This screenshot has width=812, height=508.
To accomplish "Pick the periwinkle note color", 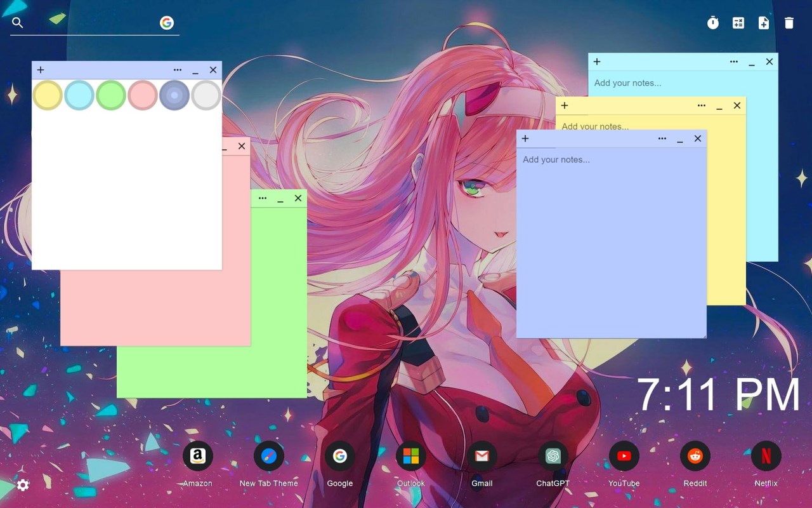I will point(174,95).
